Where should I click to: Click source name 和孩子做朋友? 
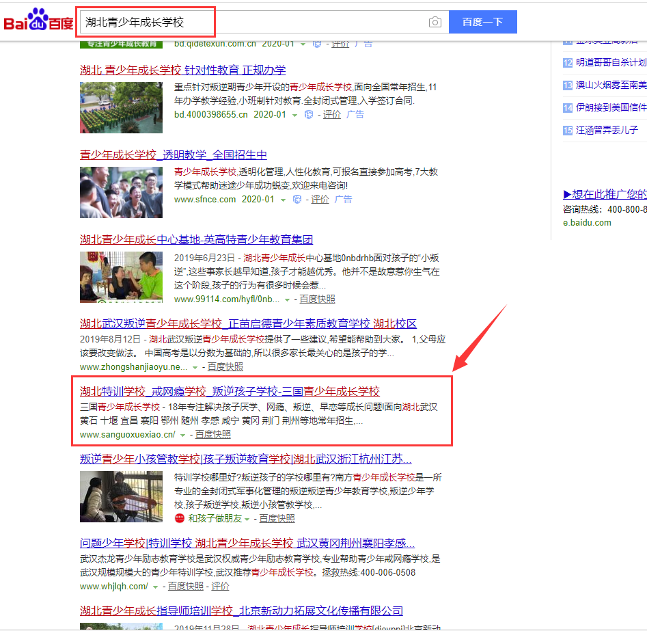point(215,518)
